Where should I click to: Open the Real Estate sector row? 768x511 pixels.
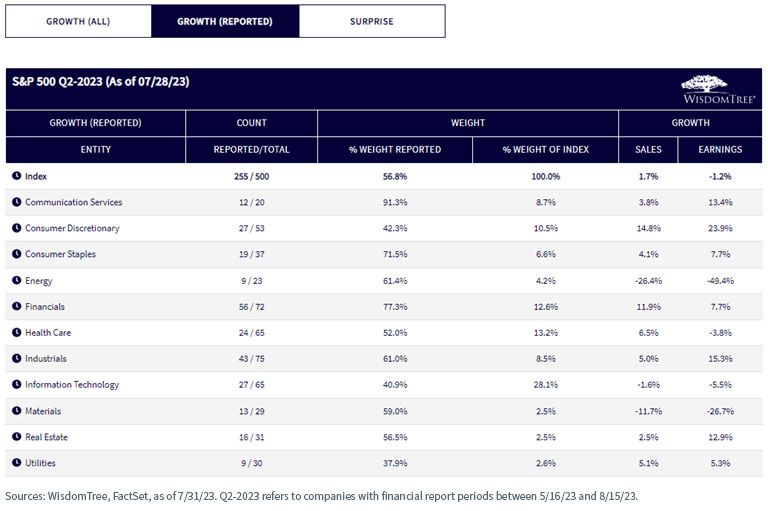coord(384,437)
